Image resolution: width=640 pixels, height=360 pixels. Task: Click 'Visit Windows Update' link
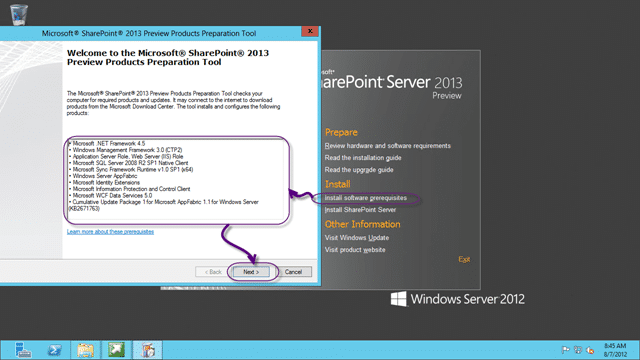click(357, 238)
